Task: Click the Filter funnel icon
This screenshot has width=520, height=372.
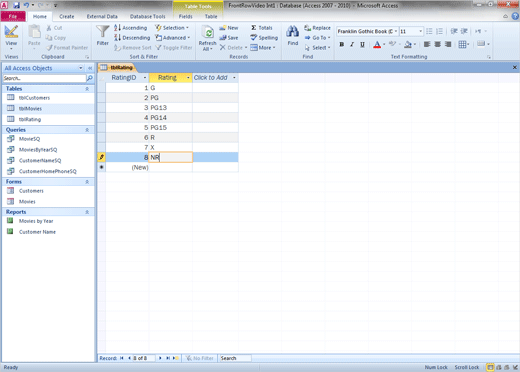Action: point(103,31)
